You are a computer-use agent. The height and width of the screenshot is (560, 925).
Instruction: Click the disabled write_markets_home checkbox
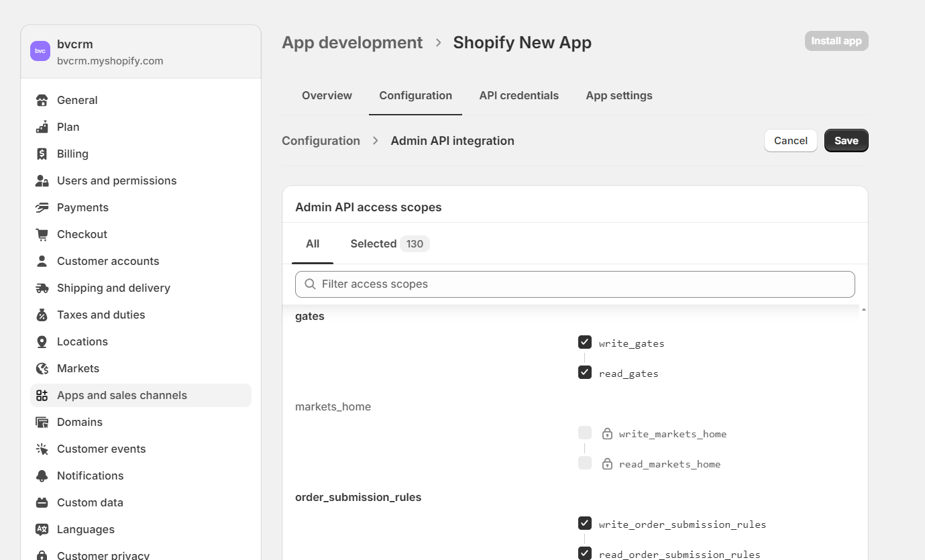pyautogui.click(x=585, y=433)
